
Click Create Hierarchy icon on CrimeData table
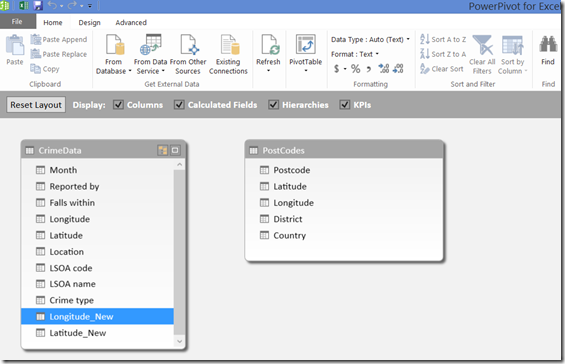pyautogui.click(x=163, y=150)
